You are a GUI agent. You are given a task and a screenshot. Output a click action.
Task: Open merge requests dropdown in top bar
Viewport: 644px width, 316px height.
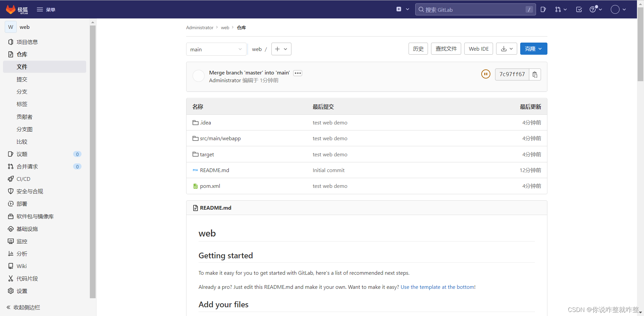(x=560, y=9)
